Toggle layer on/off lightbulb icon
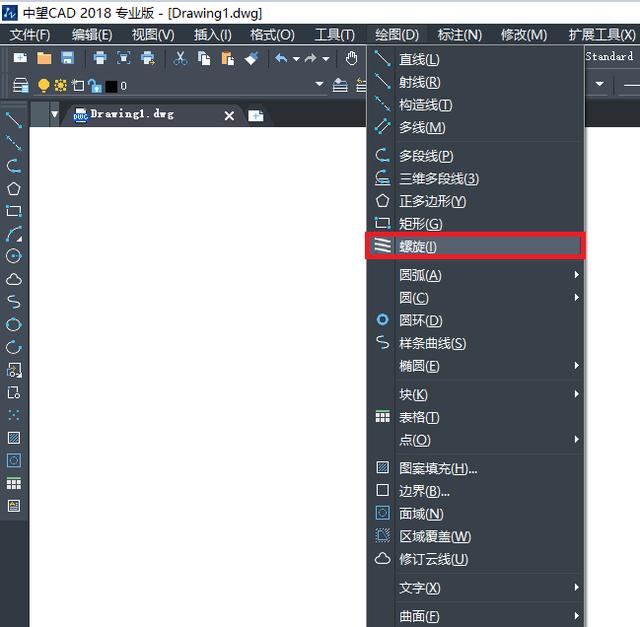640x627 pixels. click(x=43, y=85)
